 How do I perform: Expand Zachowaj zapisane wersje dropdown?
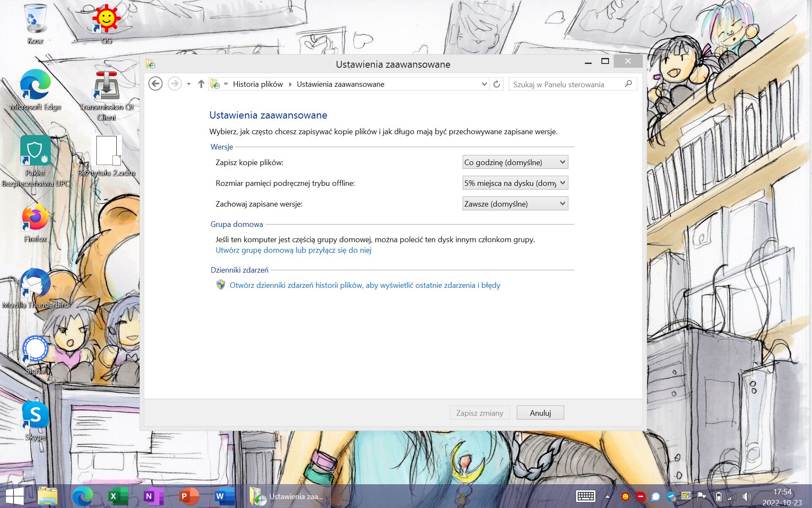[x=515, y=204]
